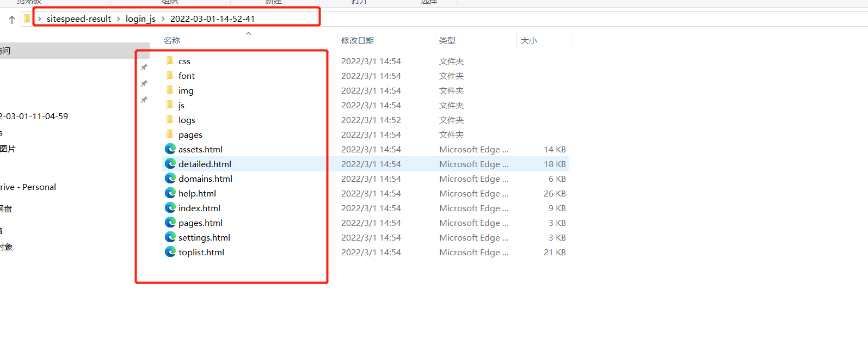The image size is (868, 356).
Task: Select the 2022-03-01-14-52-41 breadcrumb
Action: (212, 19)
